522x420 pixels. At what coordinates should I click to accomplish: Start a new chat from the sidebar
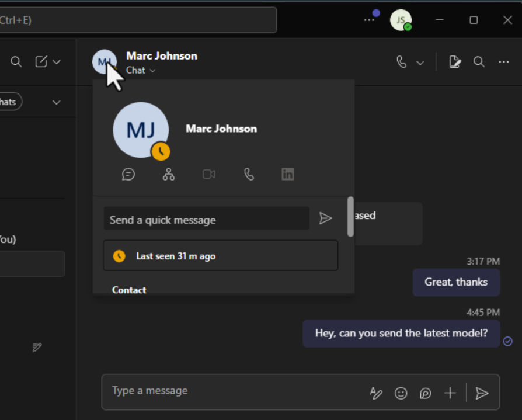click(x=41, y=61)
